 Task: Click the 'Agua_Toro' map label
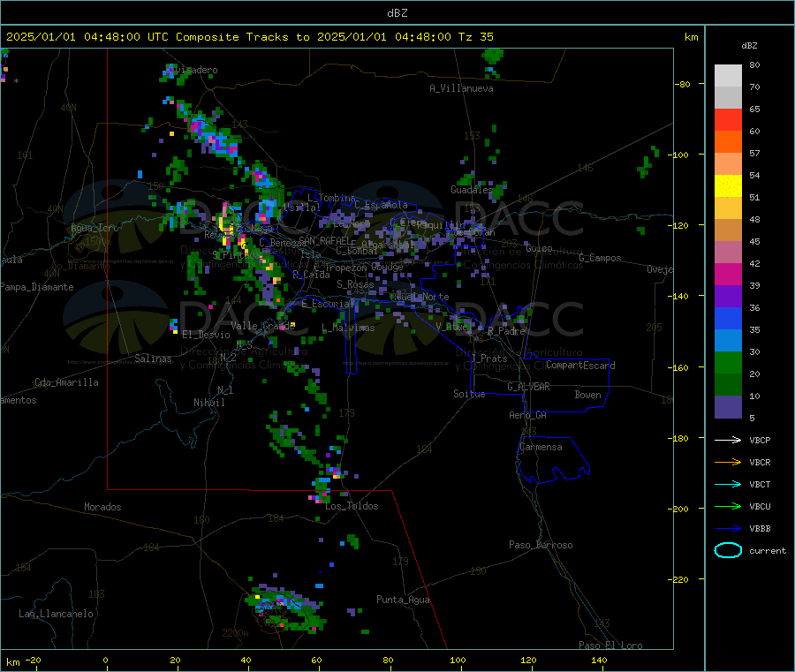[x=95, y=228]
